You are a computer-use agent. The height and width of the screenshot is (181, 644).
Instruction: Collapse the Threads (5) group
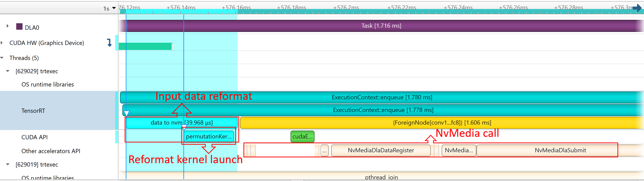click(2, 58)
